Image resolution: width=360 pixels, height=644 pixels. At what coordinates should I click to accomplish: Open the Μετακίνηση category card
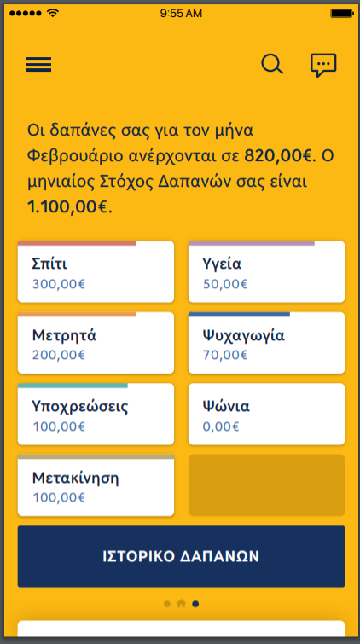pos(96,485)
